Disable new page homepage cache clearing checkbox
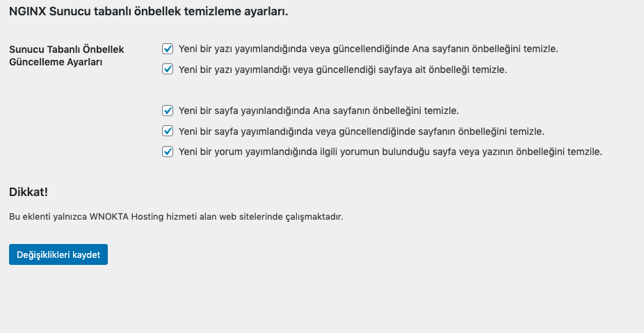This screenshot has width=644, height=333. [x=168, y=110]
